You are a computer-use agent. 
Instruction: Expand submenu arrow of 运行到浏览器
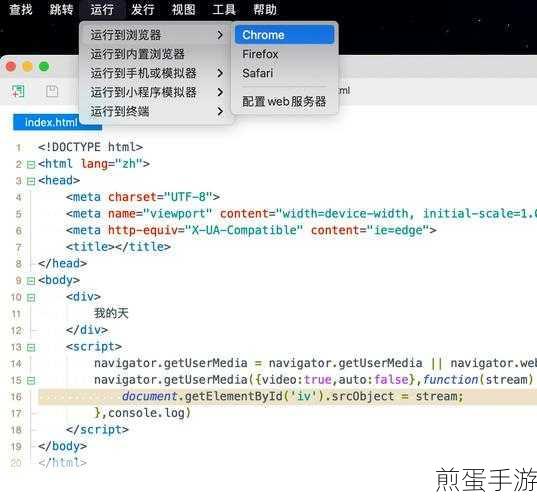pyautogui.click(x=220, y=35)
